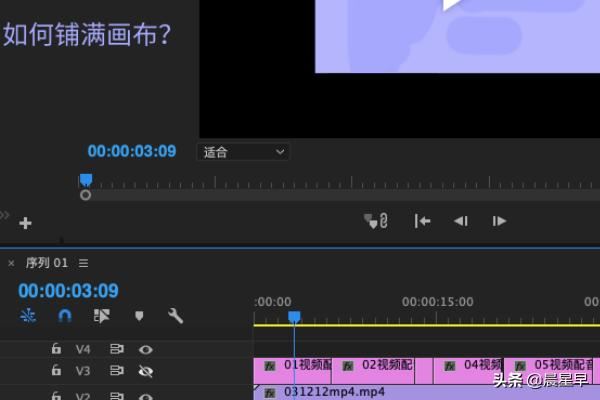Toggle V2 track lock

tap(56, 395)
